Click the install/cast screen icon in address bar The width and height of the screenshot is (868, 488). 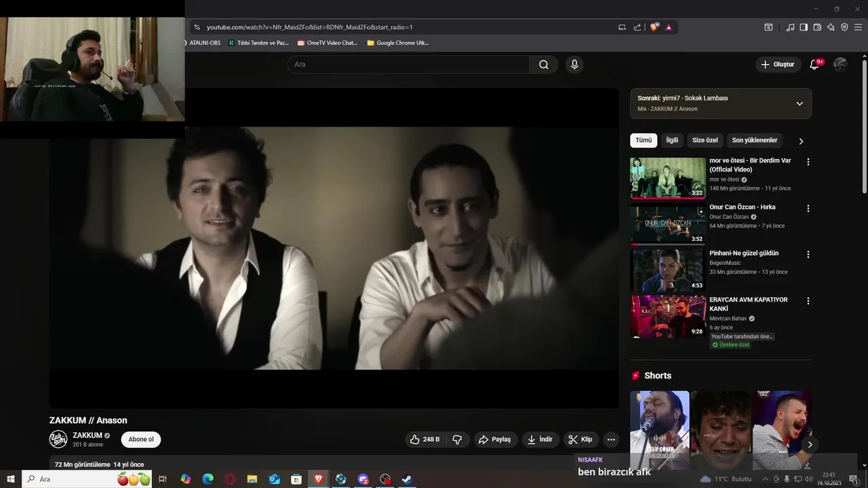pyautogui.click(x=622, y=27)
